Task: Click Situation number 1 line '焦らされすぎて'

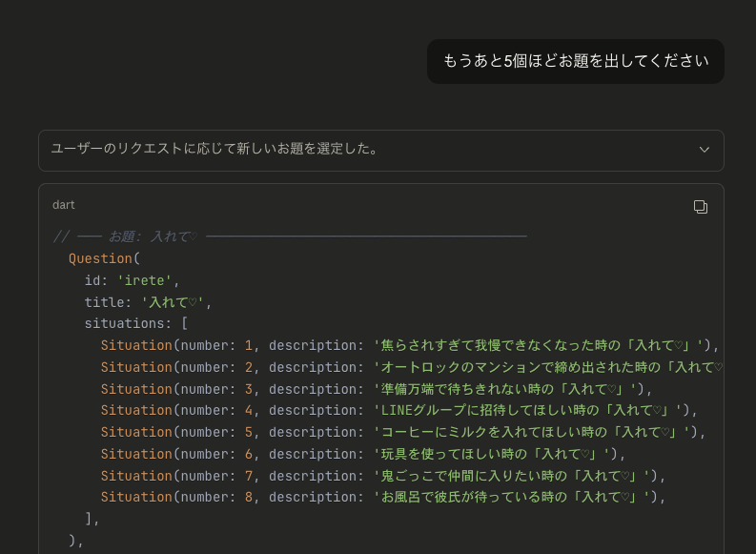Action: click(410, 346)
